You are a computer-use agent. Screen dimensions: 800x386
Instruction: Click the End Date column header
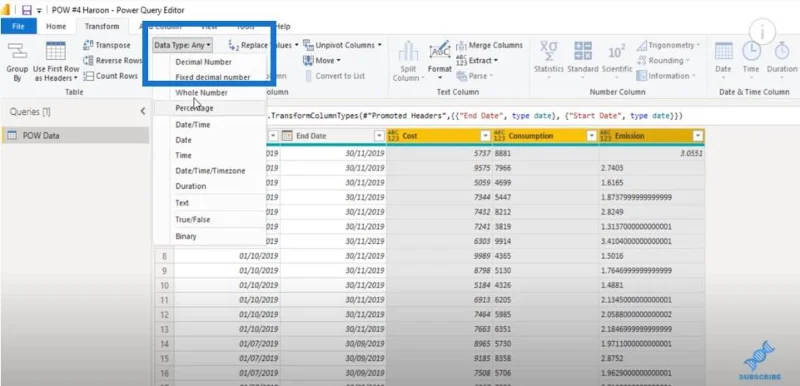333,136
